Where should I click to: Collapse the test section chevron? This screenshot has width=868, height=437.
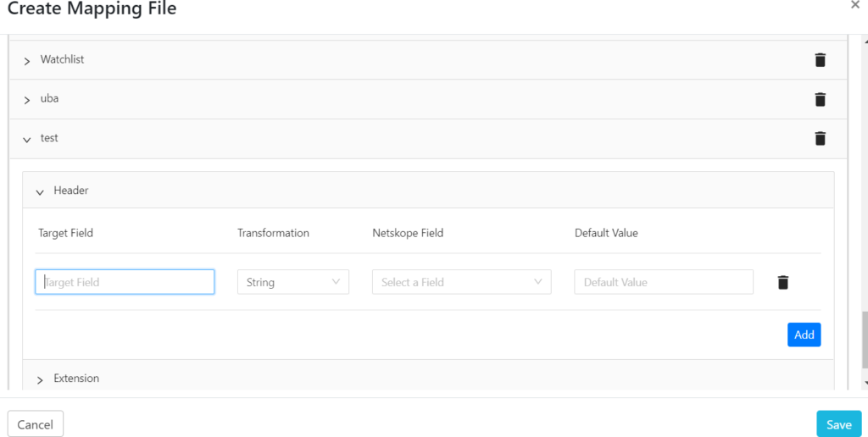click(26, 140)
